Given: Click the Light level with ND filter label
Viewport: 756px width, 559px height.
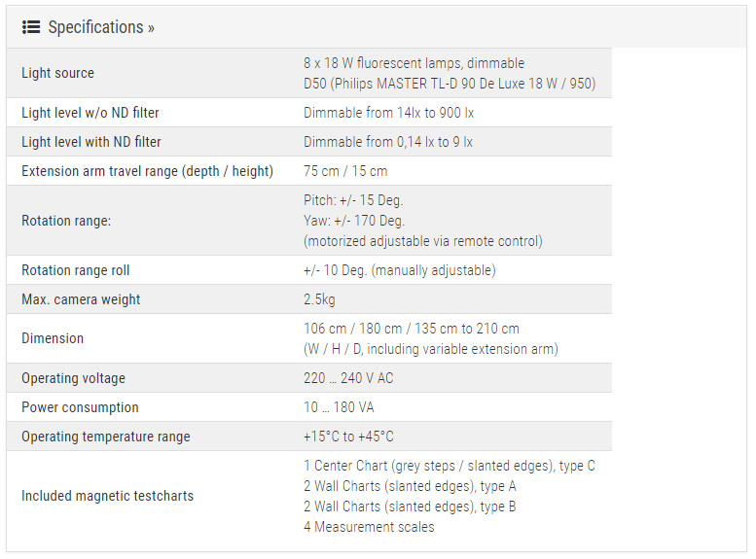Looking at the screenshot, I should click(x=91, y=142).
